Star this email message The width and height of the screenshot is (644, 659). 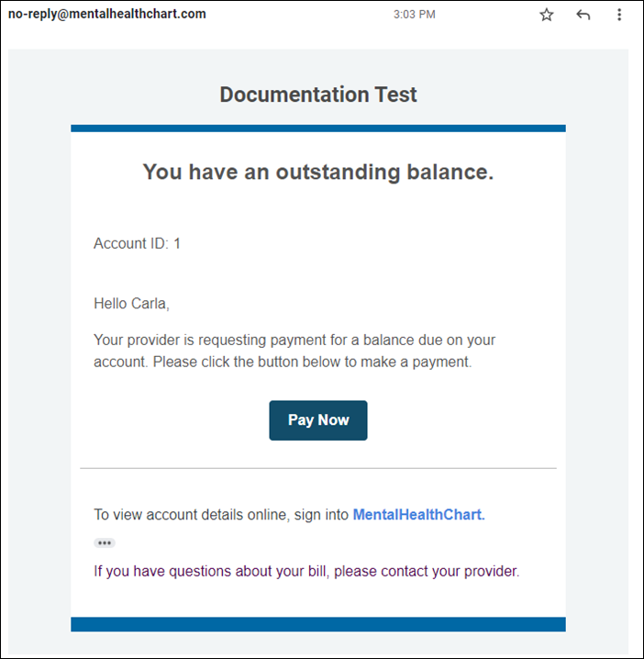[547, 15]
